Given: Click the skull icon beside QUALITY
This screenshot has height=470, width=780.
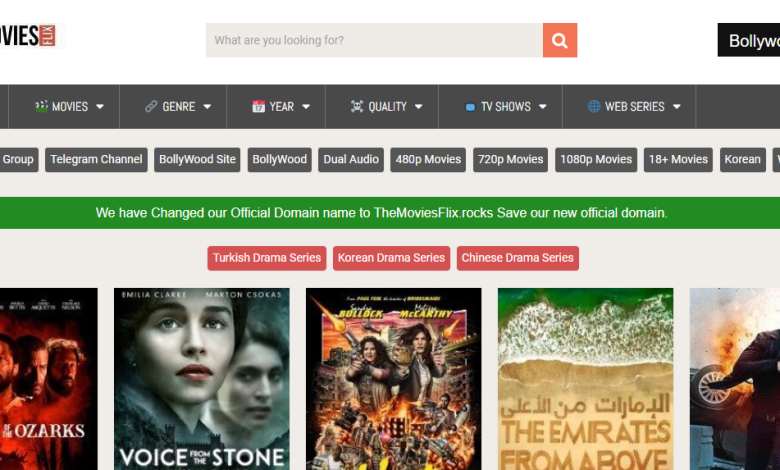Looking at the screenshot, I should [357, 106].
